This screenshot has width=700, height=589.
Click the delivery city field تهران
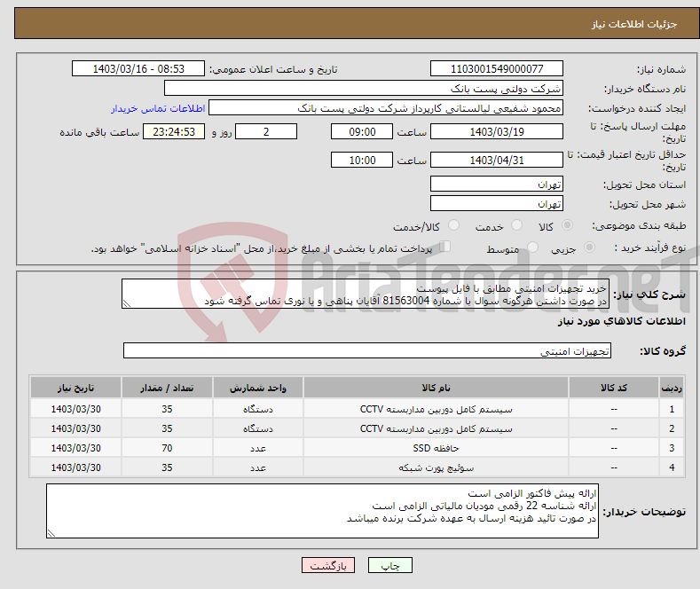click(497, 203)
